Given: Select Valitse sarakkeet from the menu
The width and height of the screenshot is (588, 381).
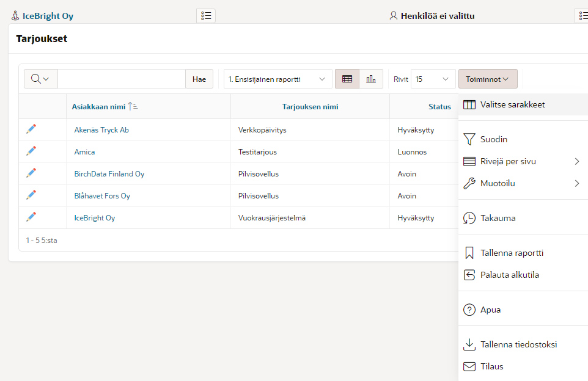Looking at the screenshot, I should 512,104.
